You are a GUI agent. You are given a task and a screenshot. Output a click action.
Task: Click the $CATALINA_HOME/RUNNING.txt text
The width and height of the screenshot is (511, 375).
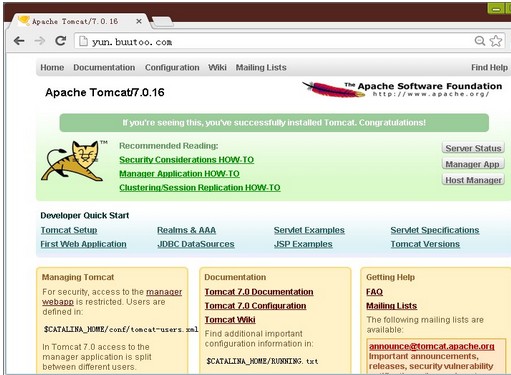[262, 361]
